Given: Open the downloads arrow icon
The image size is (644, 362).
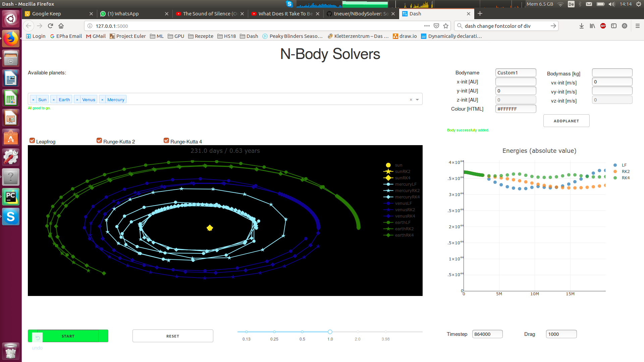Looking at the screenshot, I should [582, 26].
